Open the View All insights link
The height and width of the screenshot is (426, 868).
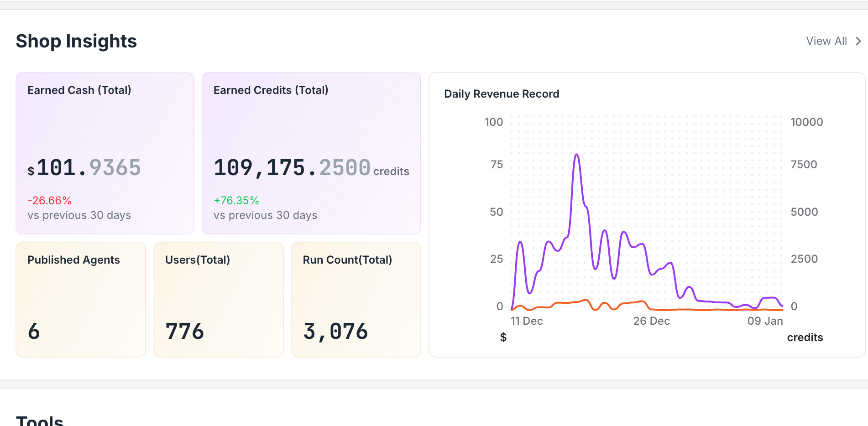coord(826,41)
